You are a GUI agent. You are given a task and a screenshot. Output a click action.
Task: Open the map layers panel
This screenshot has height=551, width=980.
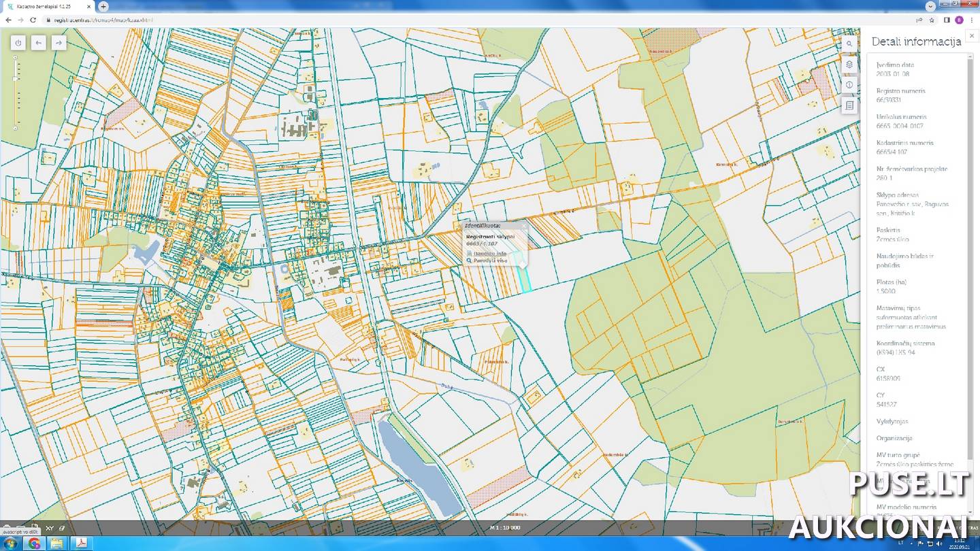pyautogui.click(x=849, y=65)
